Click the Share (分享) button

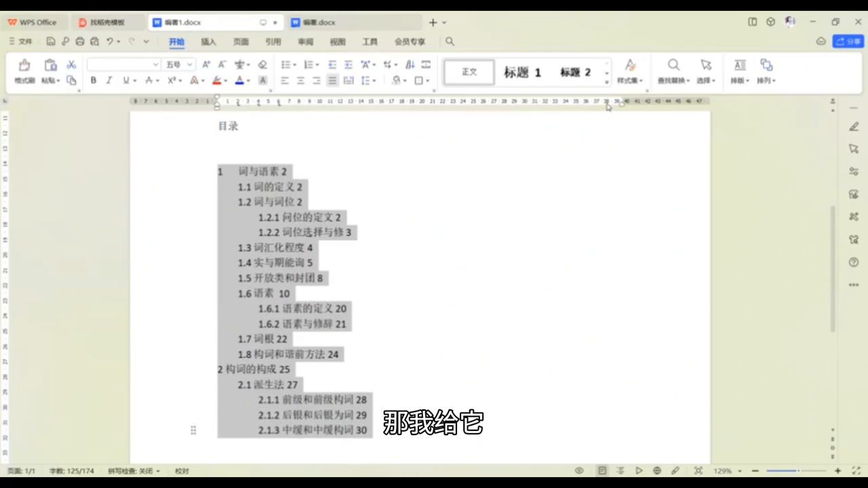848,41
